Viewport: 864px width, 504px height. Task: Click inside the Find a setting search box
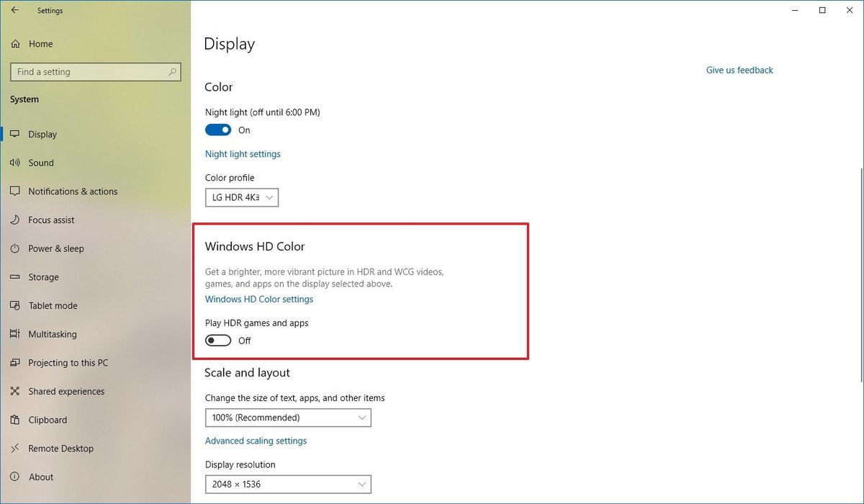pos(95,71)
